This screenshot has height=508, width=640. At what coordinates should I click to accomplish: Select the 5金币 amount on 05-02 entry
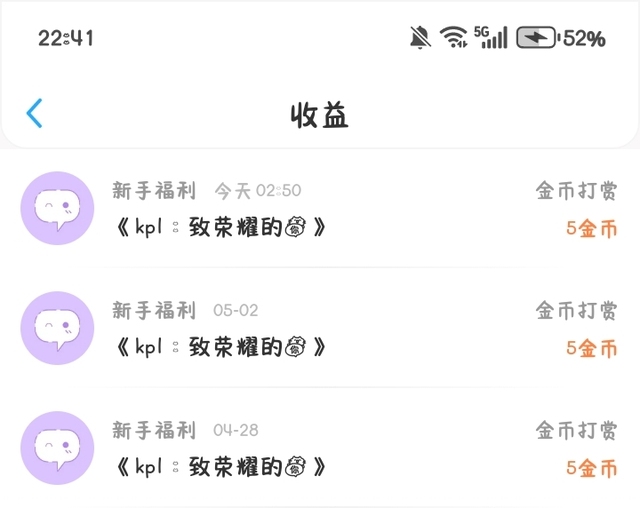591,349
